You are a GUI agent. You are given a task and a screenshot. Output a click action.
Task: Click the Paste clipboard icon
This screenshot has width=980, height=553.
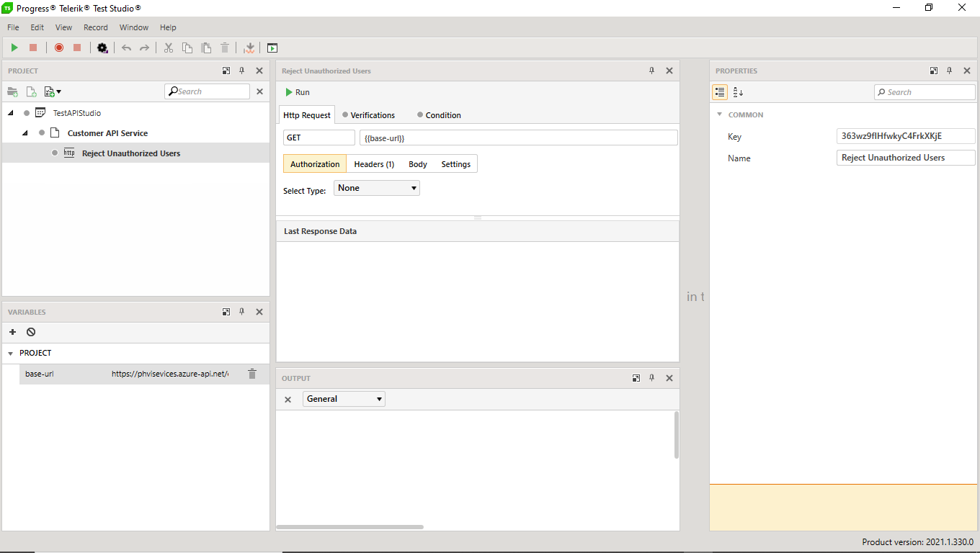pyautogui.click(x=206, y=48)
